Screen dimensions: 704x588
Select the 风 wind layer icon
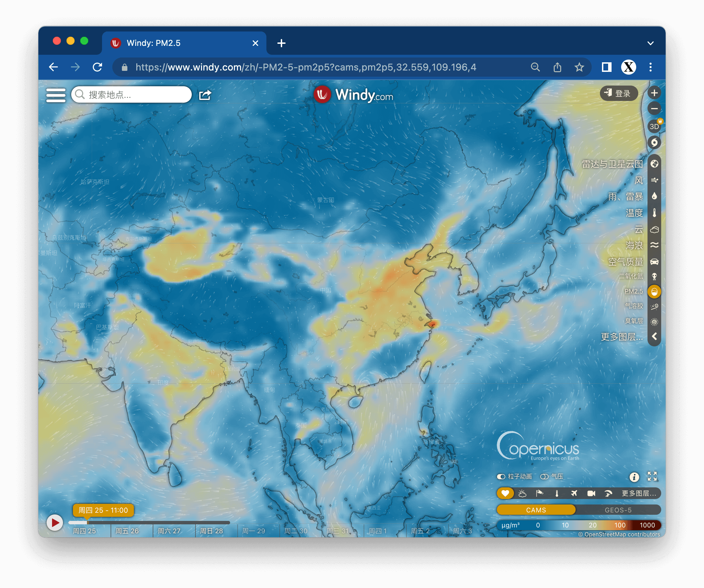click(x=654, y=180)
